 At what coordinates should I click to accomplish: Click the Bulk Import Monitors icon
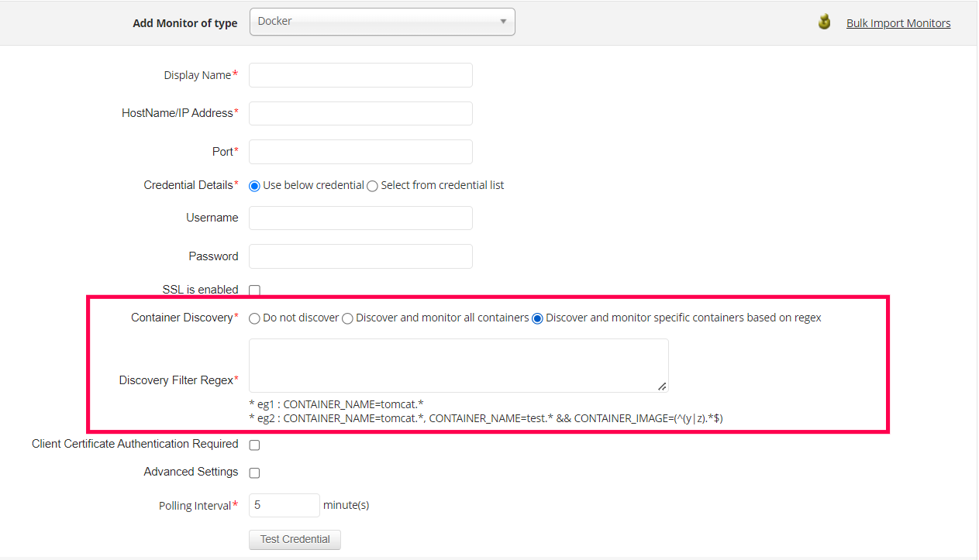[x=824, y=22]
